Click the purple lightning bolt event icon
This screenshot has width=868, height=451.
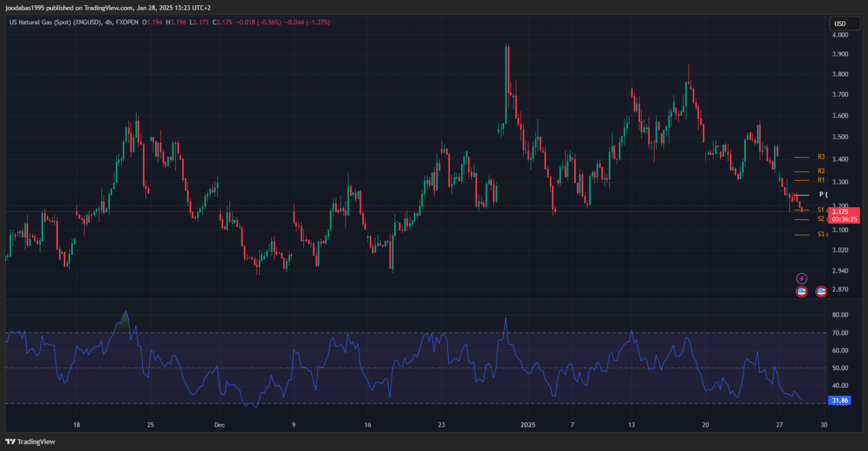click(801, 278)
